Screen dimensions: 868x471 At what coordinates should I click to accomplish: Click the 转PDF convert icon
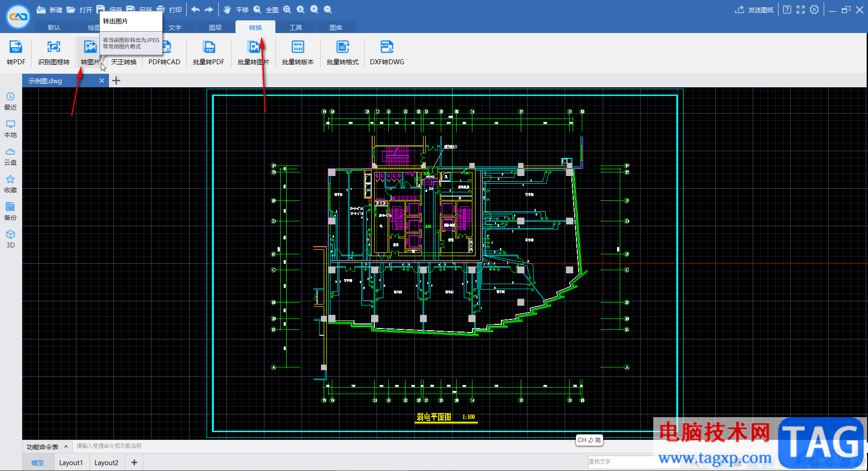16,52
